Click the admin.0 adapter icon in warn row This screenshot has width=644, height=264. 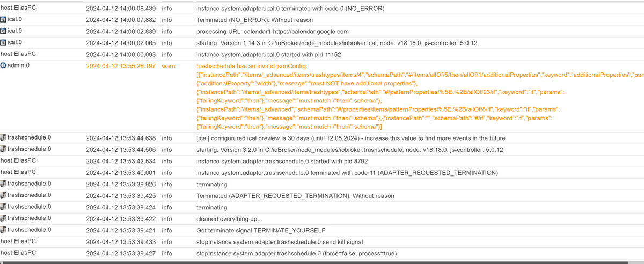(3, 66)
